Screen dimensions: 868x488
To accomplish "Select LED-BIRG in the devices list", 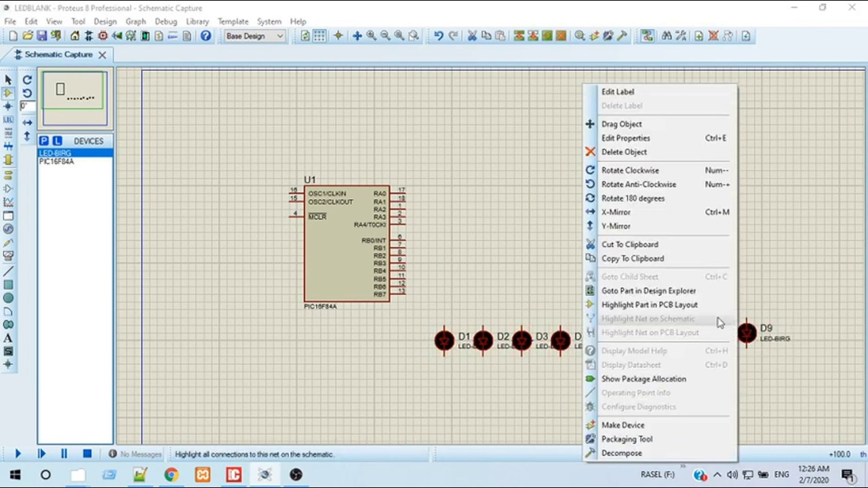I will click(75, 153).
